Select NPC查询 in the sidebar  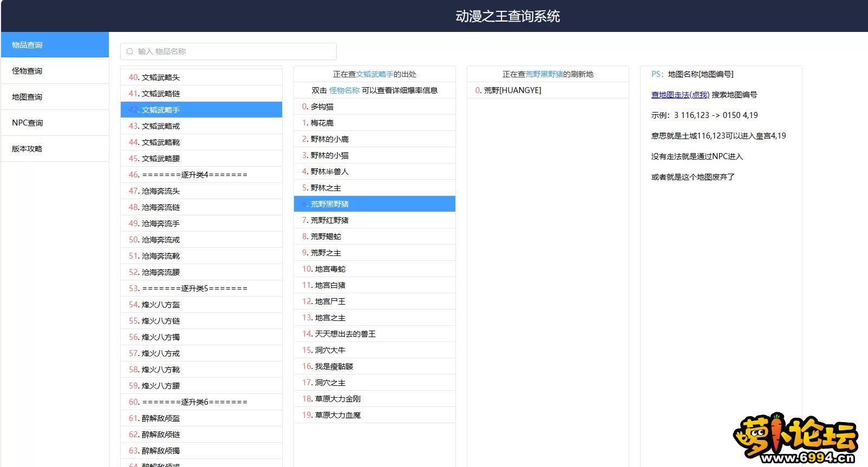(x=55, y=123)
